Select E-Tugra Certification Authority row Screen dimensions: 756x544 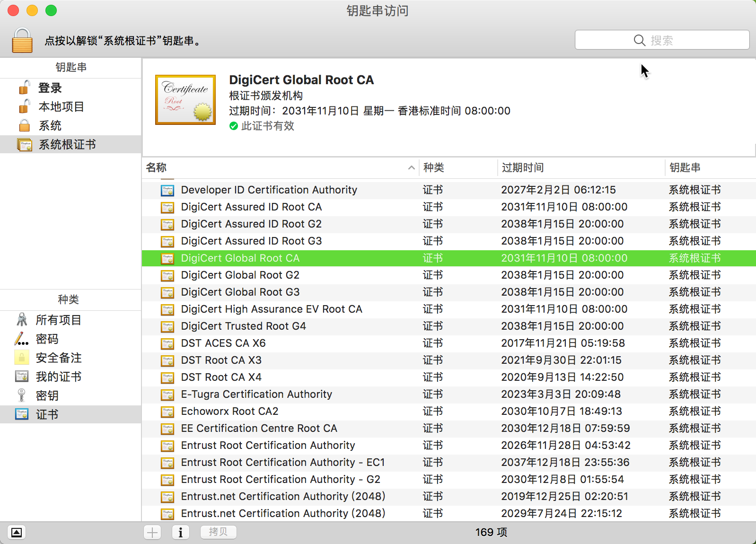(x=449, y=395)
